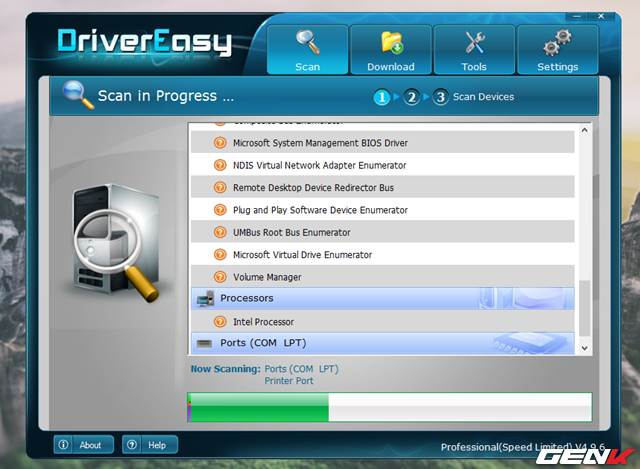Select NDIS Virtual Network Adapter Enumerator
Image resolution: width=640 pixels, height=469 pixels.
(319, 165)
